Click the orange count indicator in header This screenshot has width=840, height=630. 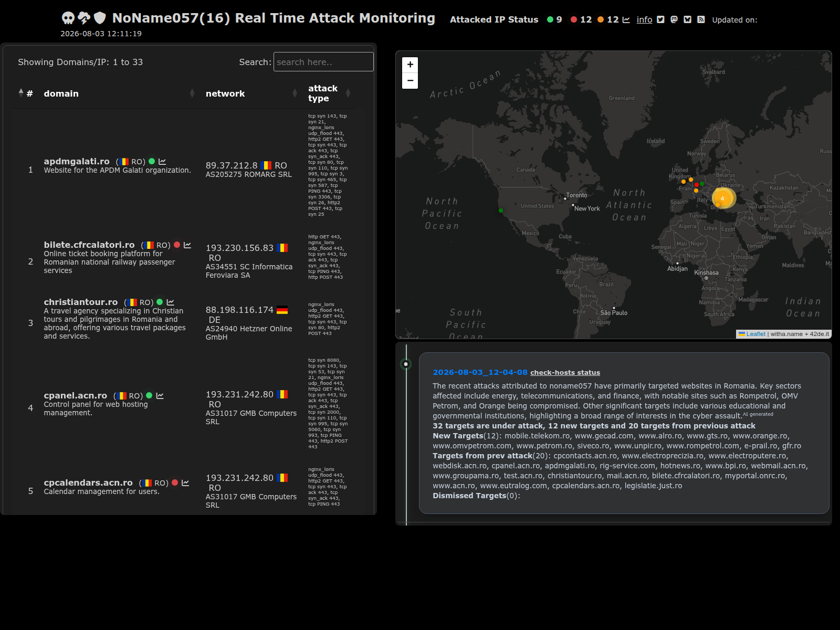608,20
